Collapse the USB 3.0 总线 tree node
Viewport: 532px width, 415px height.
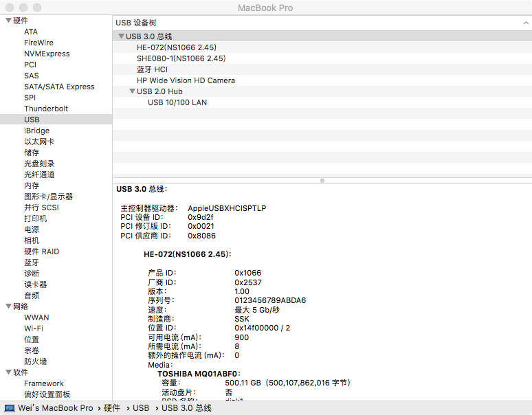[121, 36]
